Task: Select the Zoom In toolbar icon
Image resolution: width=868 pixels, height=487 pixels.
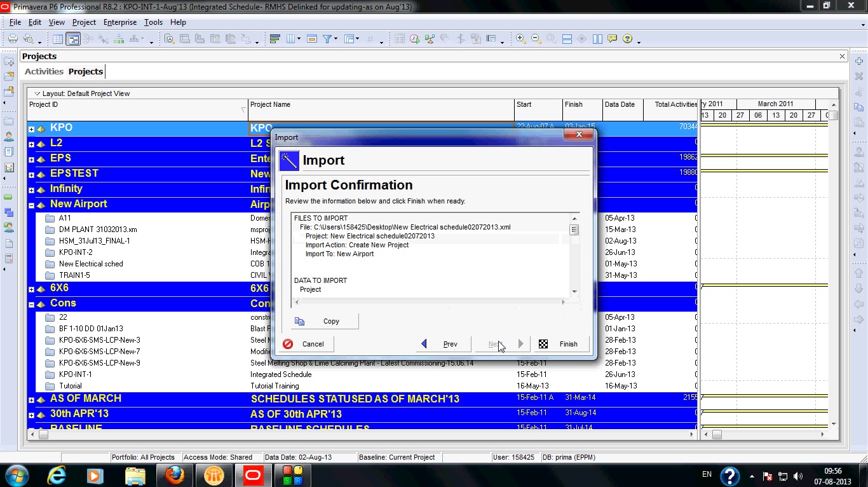Action: [x=521, y=38]
